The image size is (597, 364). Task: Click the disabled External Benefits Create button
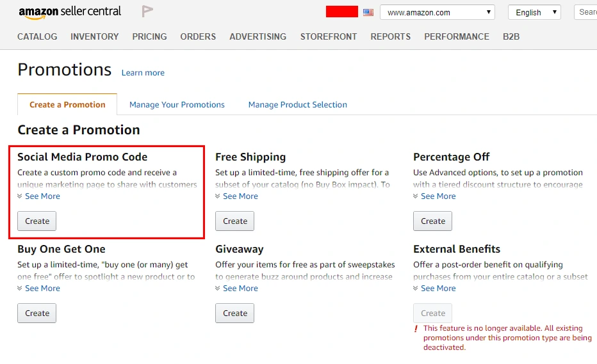[433, 313]
